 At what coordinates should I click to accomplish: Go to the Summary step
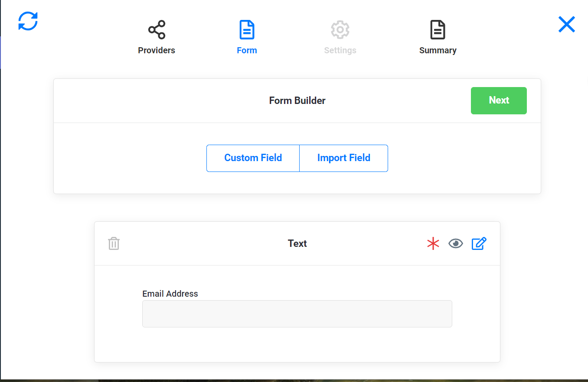(x=438, y=50)
